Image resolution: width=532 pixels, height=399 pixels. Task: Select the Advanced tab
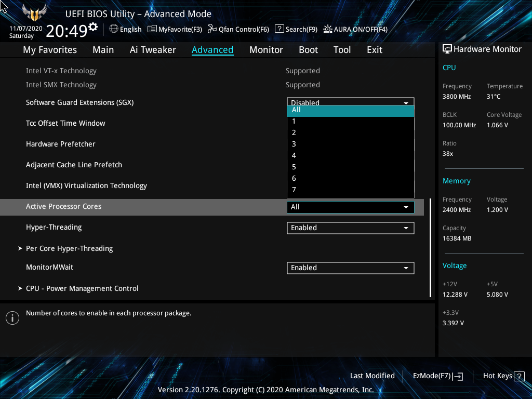[212, 50]
